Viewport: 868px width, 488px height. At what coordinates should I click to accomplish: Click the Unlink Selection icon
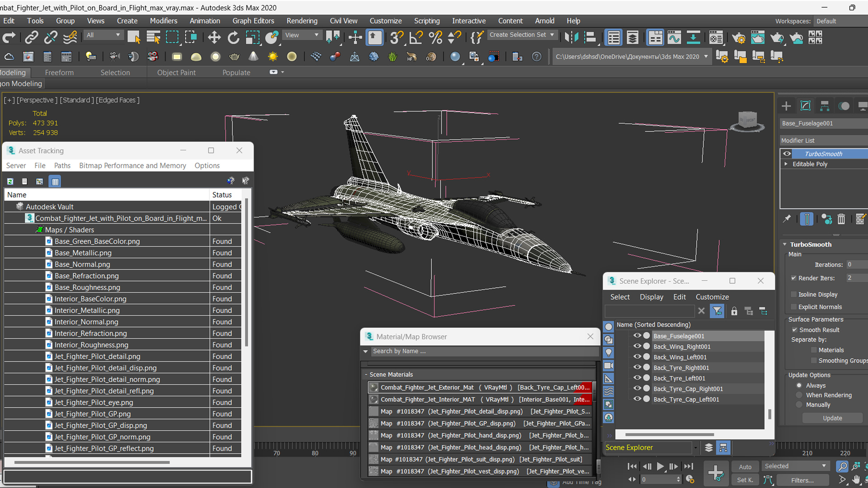pos(51,38)
